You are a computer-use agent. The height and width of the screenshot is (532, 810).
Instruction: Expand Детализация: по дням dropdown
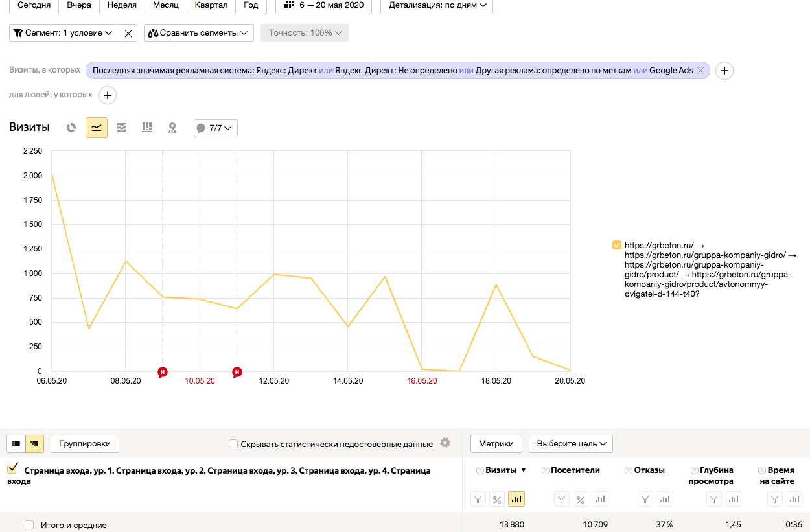(436, 5)
